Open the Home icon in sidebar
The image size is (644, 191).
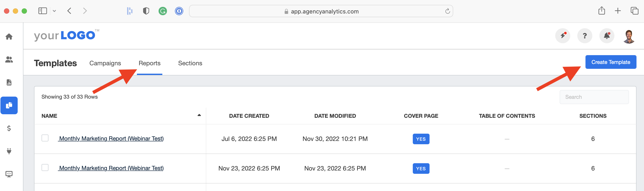tap(9, 37)
